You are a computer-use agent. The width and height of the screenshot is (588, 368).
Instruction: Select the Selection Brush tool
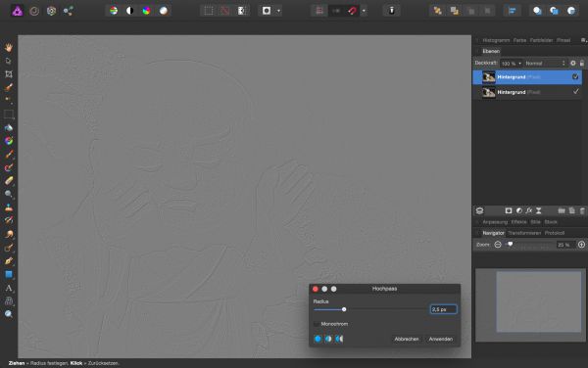(9, 88)
